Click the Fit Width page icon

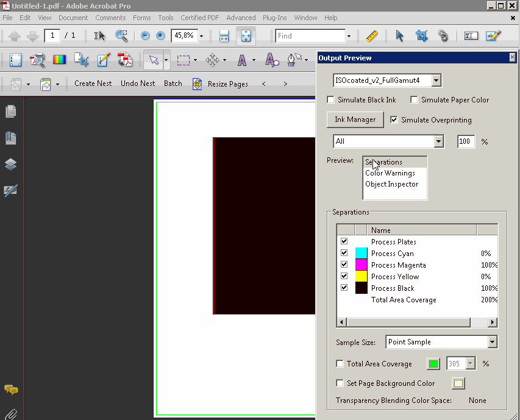[224, 36]
